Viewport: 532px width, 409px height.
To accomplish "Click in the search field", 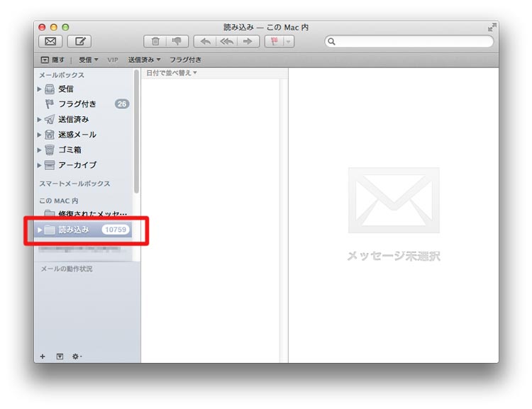I will [409, 41].
